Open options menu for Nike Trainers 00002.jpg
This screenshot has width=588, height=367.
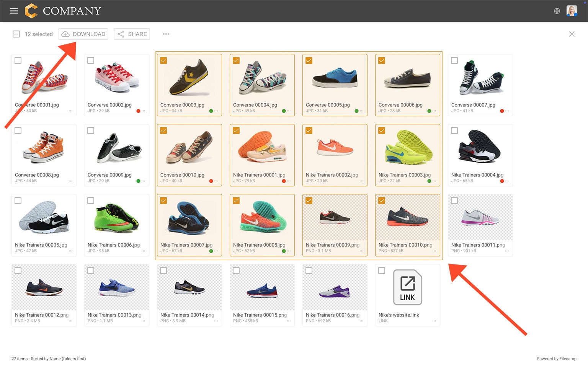pyautogui.click(x=361, y=181)
